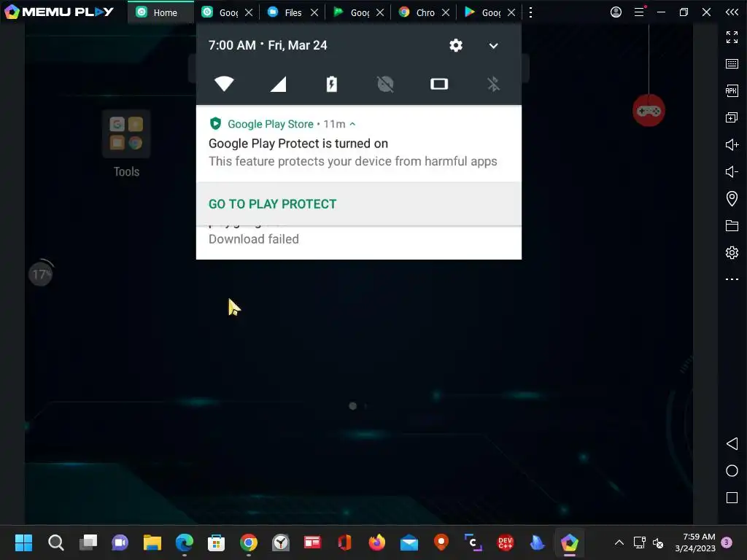Open the taskbar clock showing 7:59 AM
The image size is (747, 560).
[695, 542]
